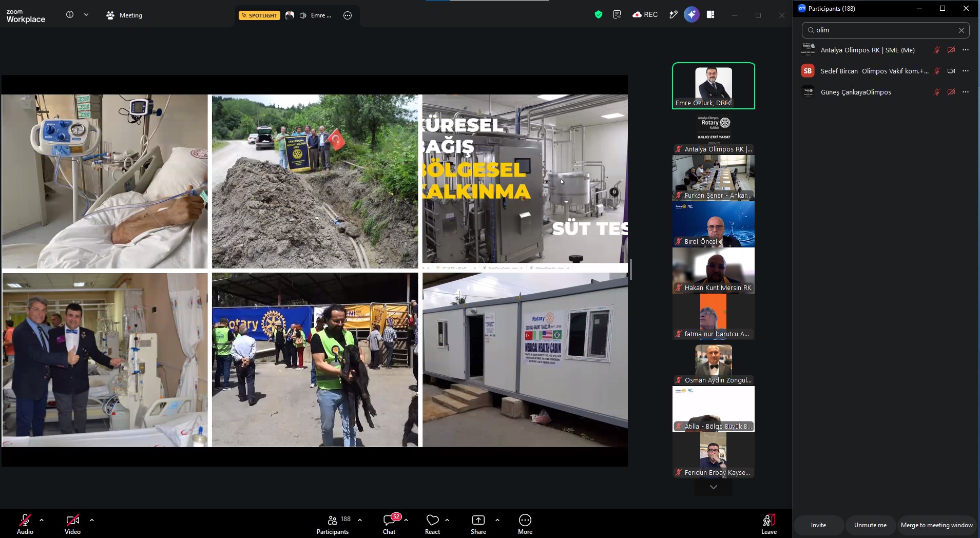The width and height of the screenshot is (980, 538).
Task: Open the annotate pen tool
Action: (x=674, y=15)
